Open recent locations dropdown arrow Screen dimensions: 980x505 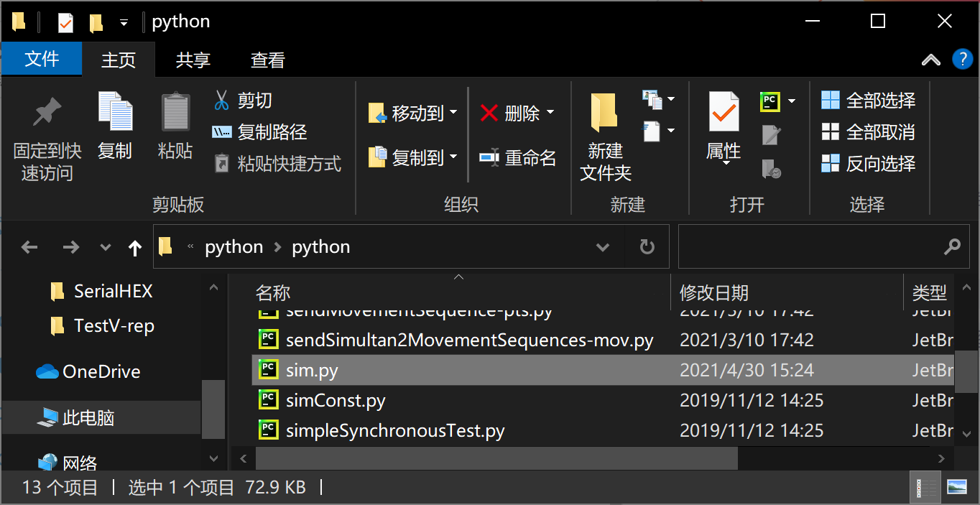pos(105,247)
